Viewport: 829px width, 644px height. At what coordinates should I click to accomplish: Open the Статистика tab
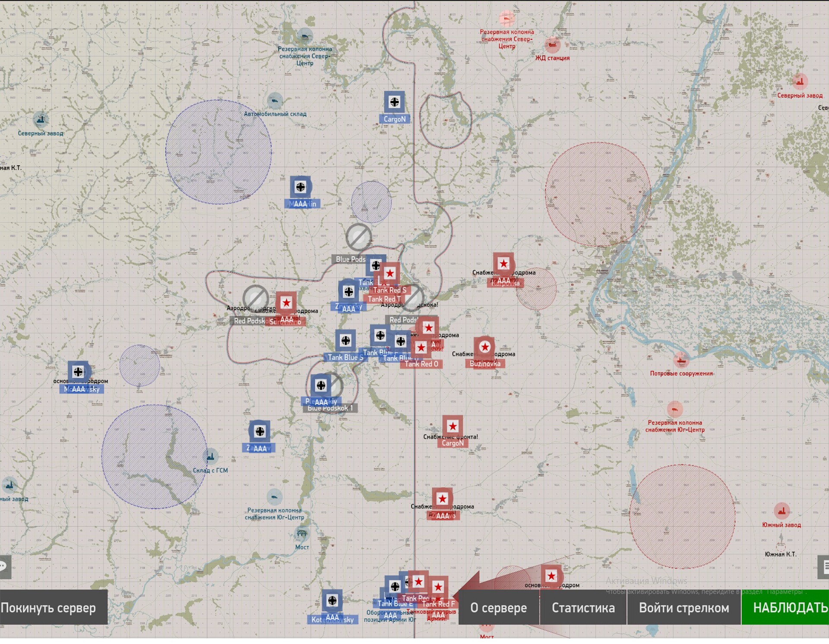click(x=583, y=607)
